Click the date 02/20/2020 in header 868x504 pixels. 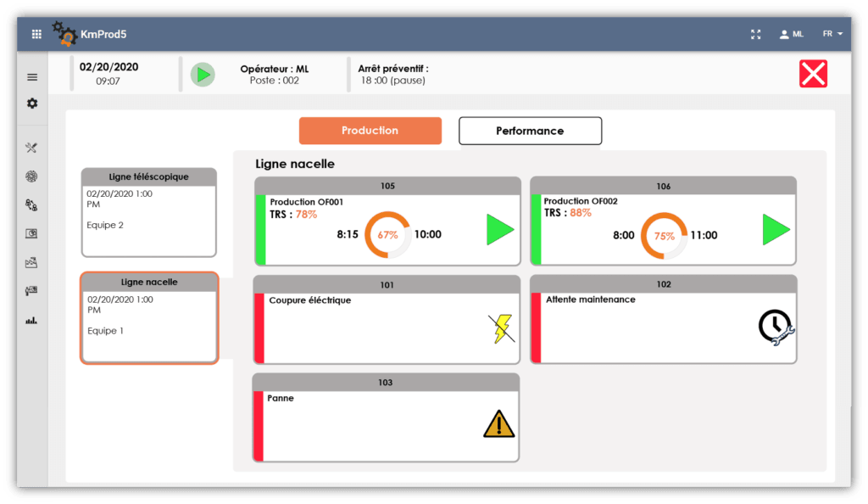(109, 67)
